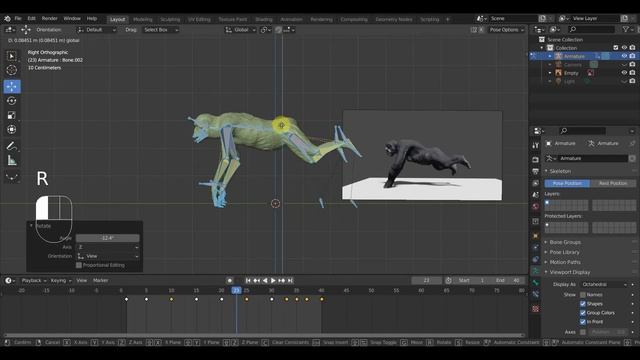Click the current frame number field
The width and height of the screenshot is (640, 360).
[426, 280]
